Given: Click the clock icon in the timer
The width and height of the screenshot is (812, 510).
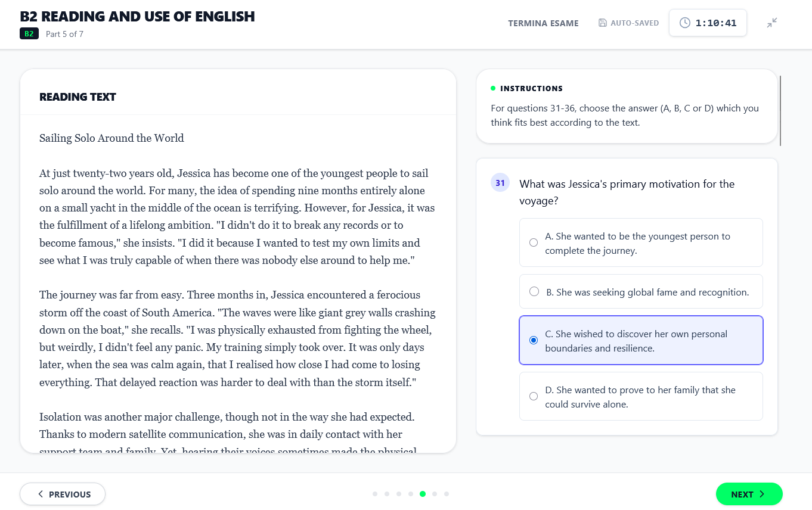Looking at the screenshot, I should click(685, 23).
